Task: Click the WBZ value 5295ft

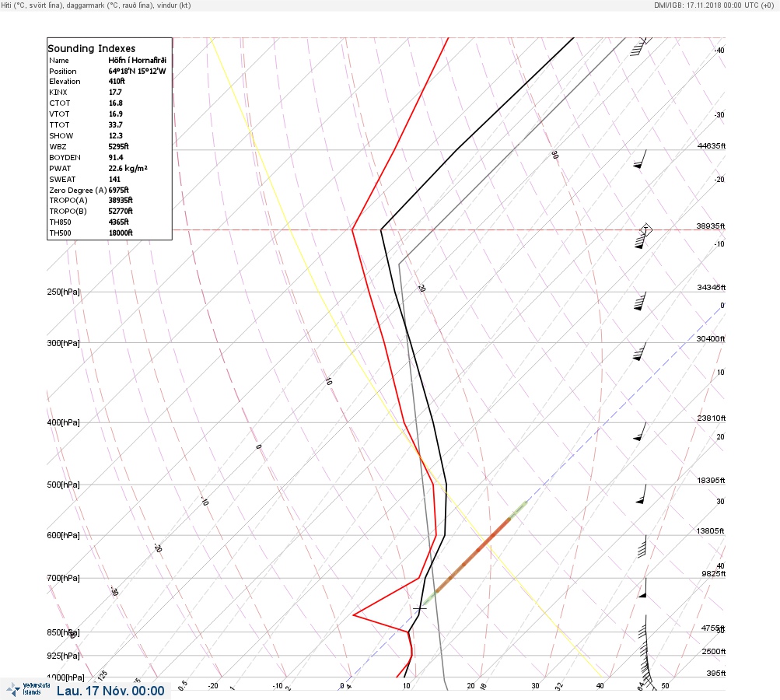Action: point(119,146)
